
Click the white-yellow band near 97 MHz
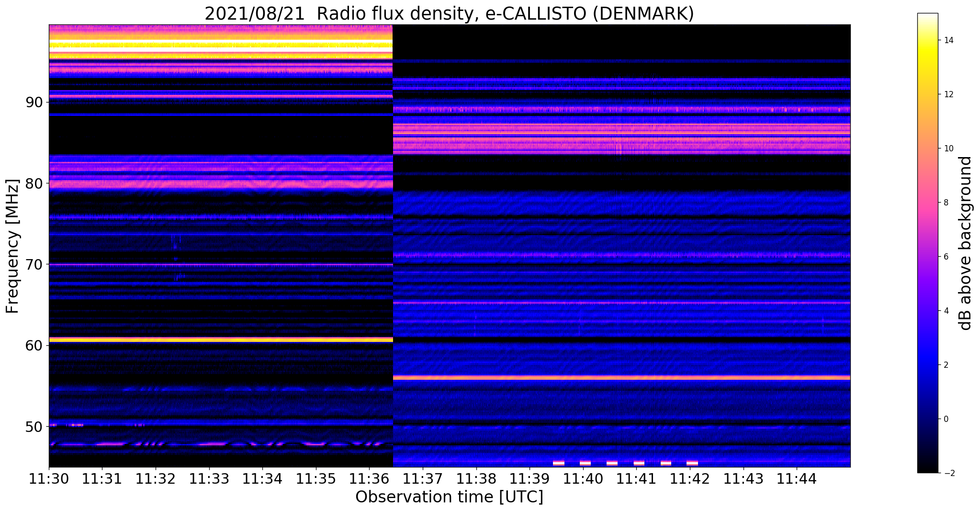pyautogui.click(x=221, y=46)
